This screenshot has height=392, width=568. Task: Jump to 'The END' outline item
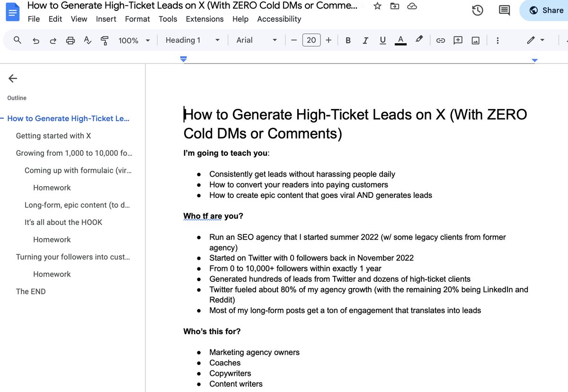pyautogui.click(x=31, y=292)
